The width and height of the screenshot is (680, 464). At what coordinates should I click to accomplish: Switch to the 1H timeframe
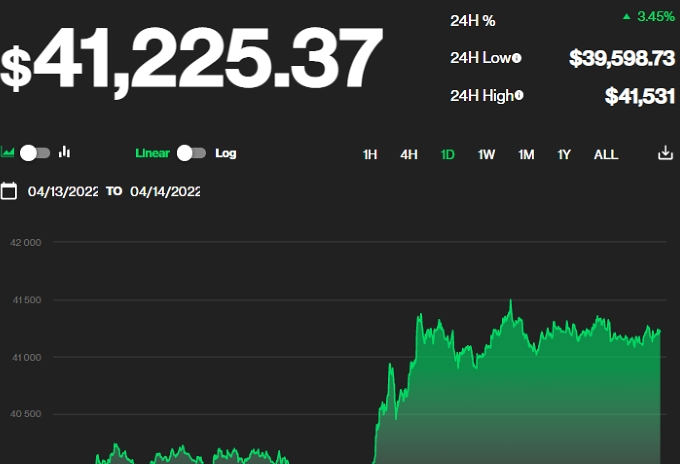(x=369, y=154)
